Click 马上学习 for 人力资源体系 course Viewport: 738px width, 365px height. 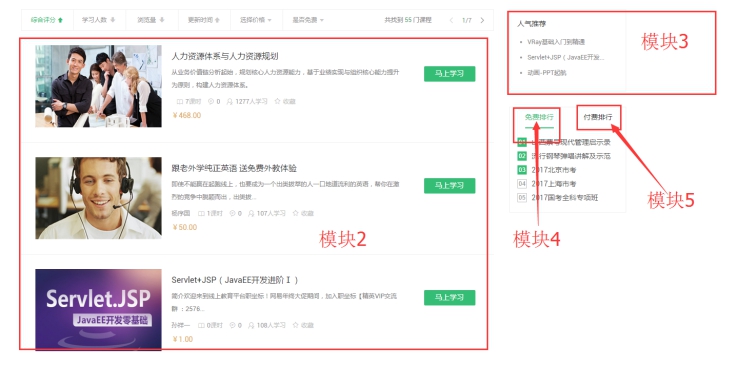[449, 74]
